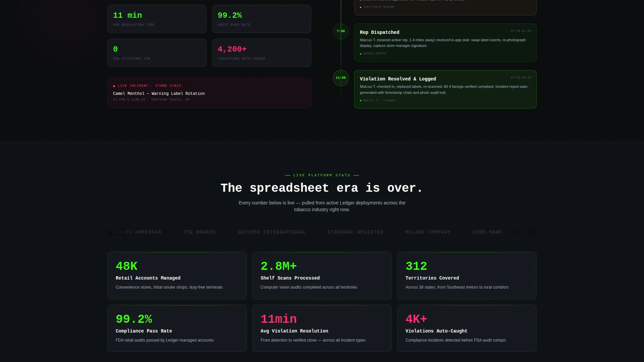This screenshot has height=362, width=644.
Task: Open the Rep Dispatched event card
Action: [x=445, y=43]
